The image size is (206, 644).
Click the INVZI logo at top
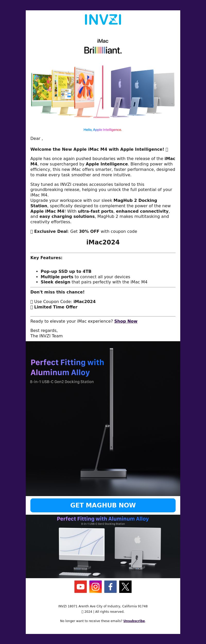[103, 20]
